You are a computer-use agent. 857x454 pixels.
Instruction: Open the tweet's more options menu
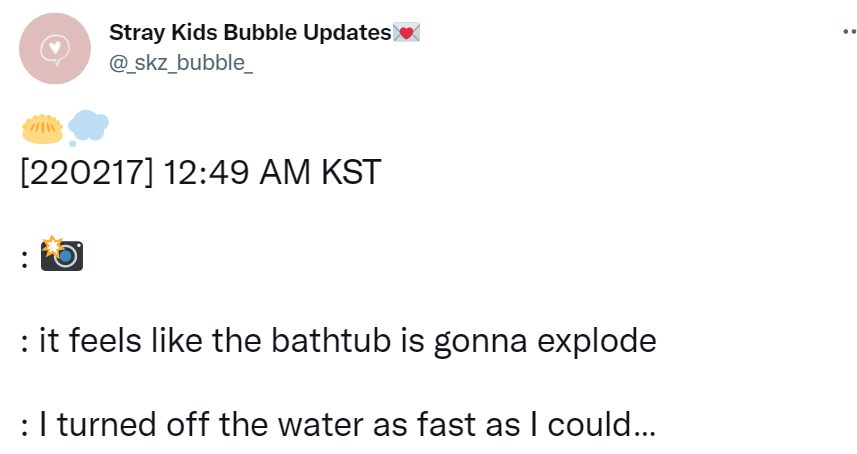[x=849, y=32]
